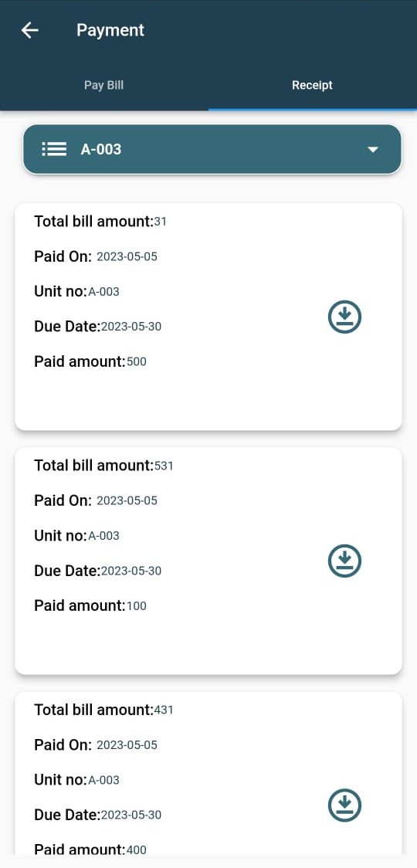This screenshot has width=417, height=868.
Task: Select the Receipt tab
Action: coord(312,85)
